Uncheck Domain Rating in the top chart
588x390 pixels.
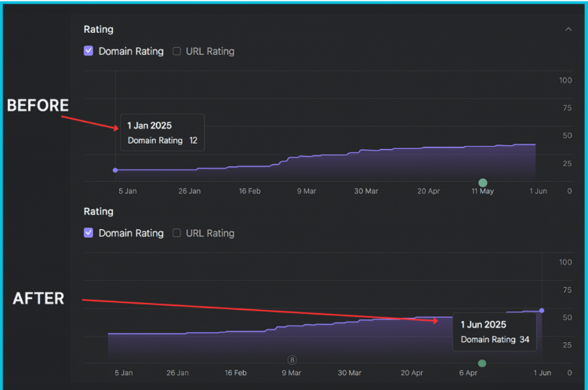pos(89,51)
